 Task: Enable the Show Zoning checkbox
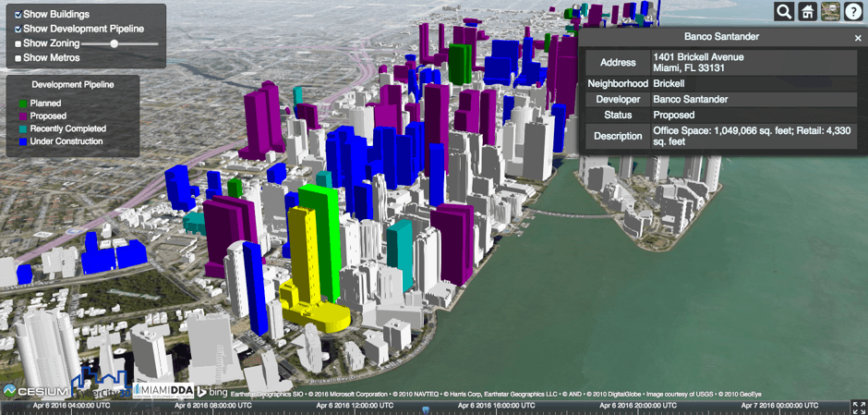(x=18, y=43)
